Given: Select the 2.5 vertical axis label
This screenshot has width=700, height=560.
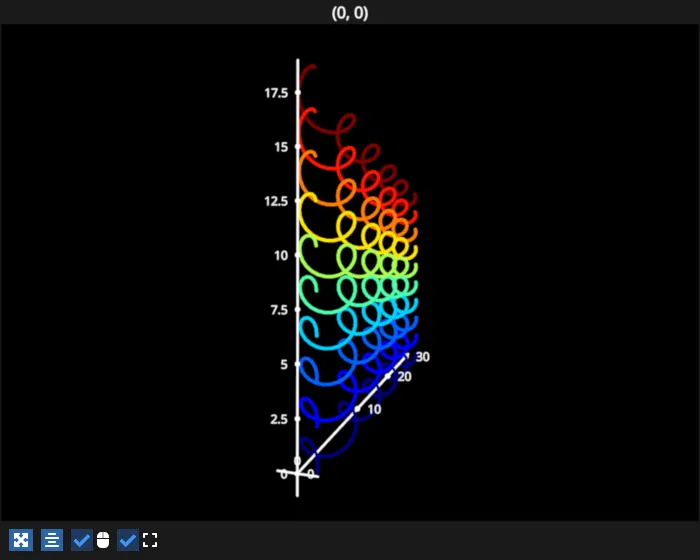Looking at the screenshot, I should 279,419.
